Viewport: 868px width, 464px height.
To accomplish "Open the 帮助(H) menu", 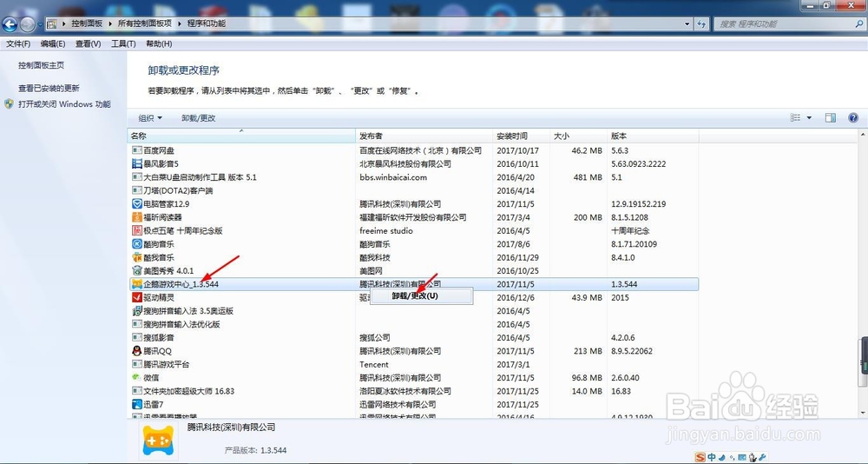I will click(158, 43).
